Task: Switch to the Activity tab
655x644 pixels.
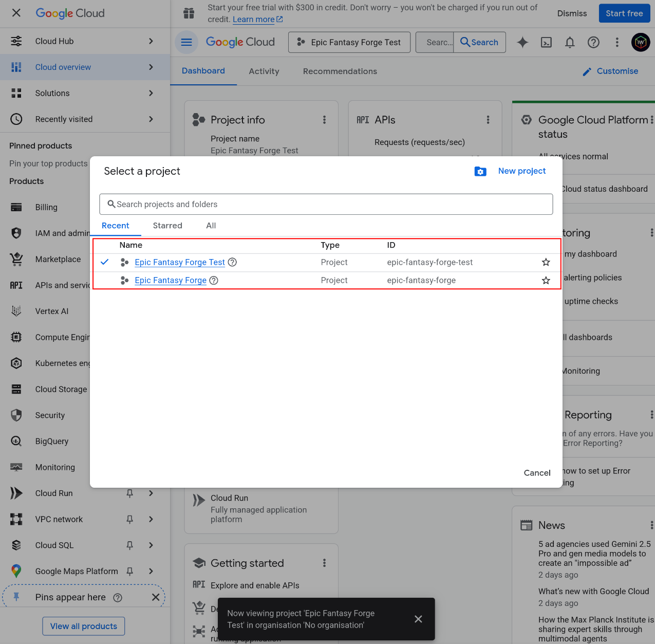Action: pos(264,71)
